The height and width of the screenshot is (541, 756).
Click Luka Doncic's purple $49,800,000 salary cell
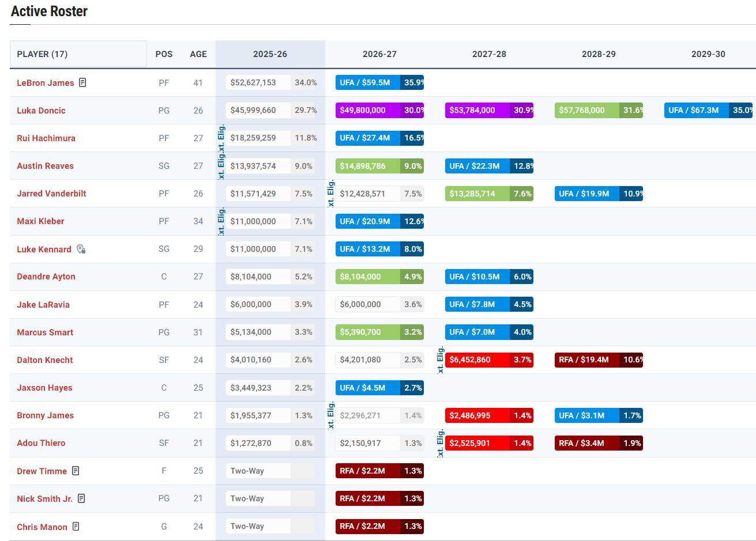(x=368, y=110)
